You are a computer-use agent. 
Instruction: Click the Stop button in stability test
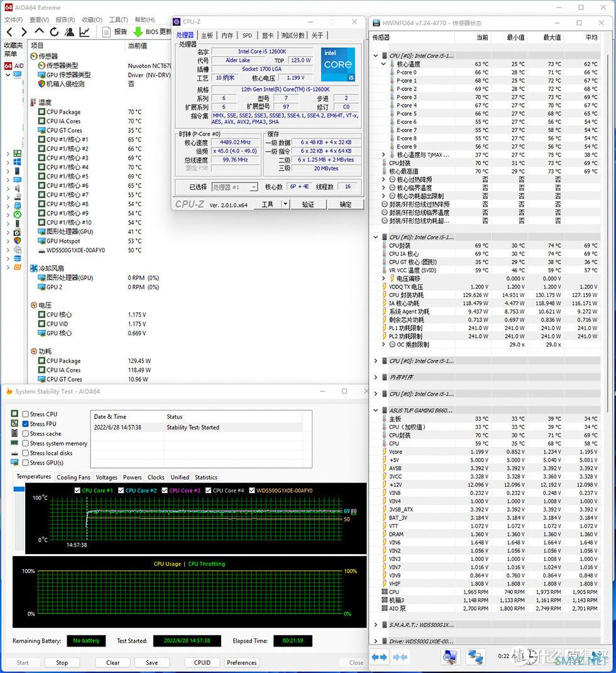(62, 663)
